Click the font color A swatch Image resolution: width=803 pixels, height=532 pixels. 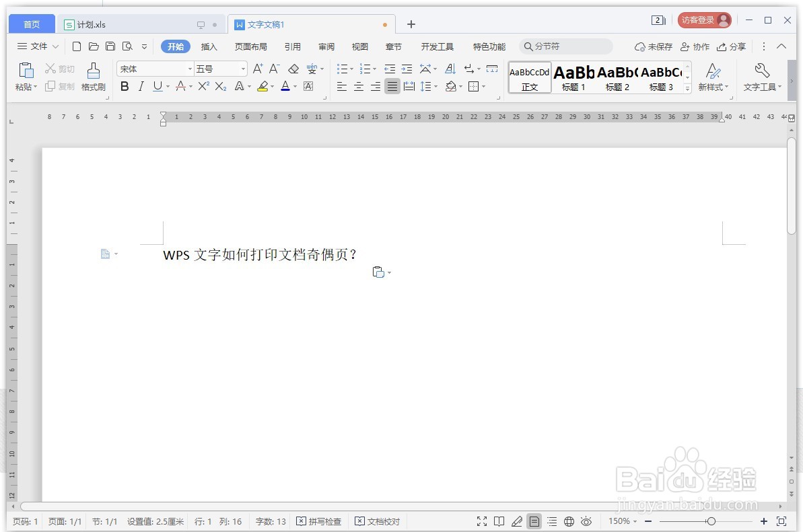tap(285, 87)
